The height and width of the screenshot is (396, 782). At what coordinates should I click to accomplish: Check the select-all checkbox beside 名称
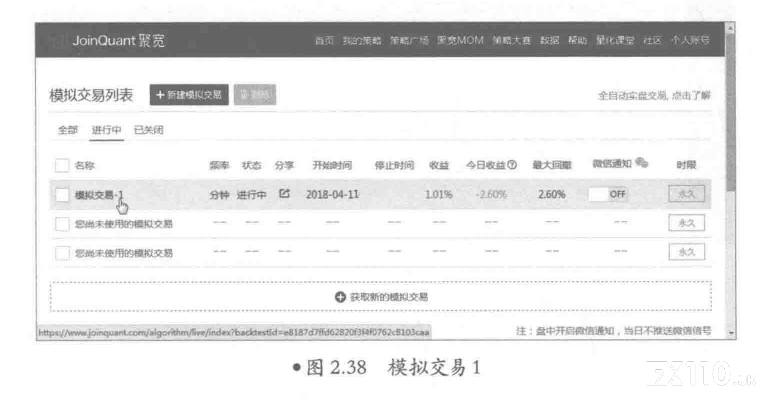point(62,165)
